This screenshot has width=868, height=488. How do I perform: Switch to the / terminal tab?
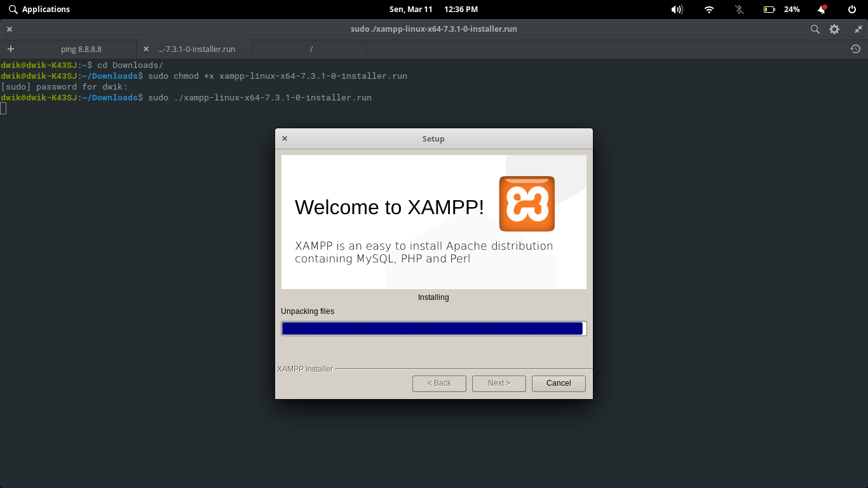click(x=311, y=48)
